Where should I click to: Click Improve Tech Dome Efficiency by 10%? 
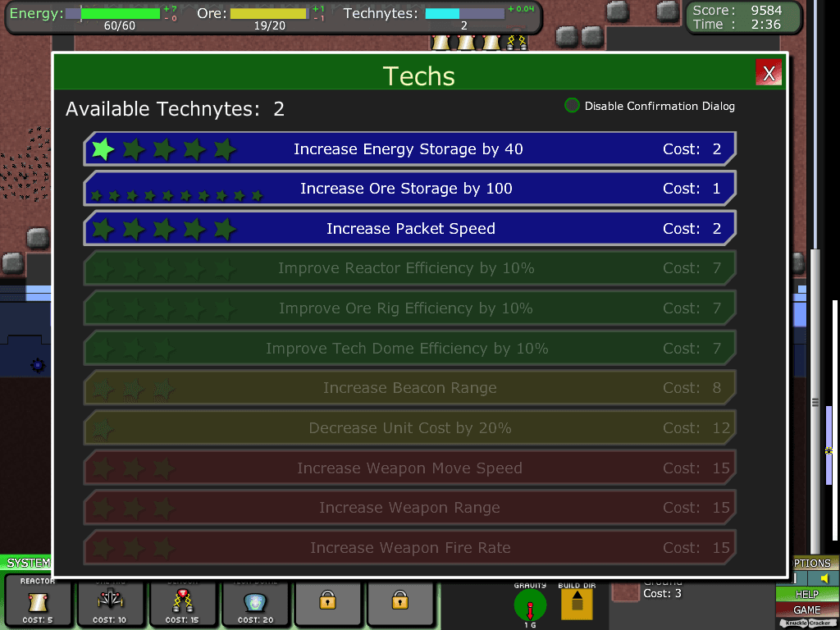(410, 348)
